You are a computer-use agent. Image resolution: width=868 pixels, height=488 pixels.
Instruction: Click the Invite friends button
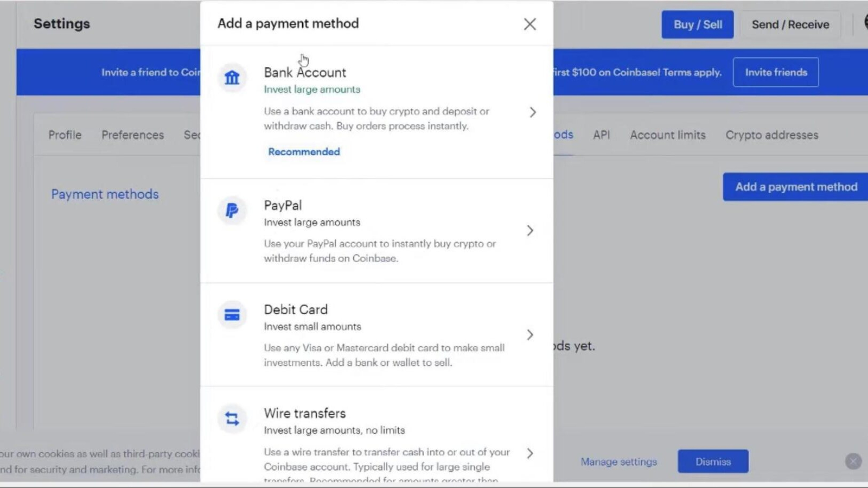(x=775, y=72)
